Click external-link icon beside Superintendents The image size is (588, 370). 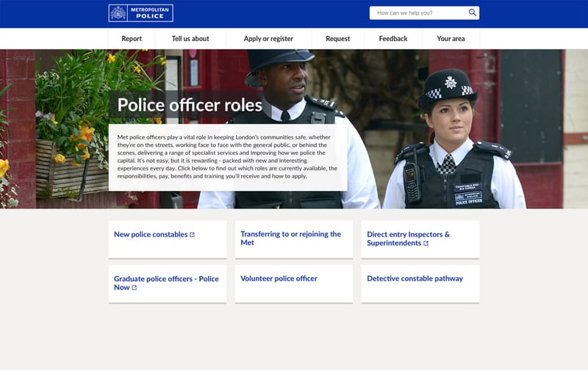(426, 244)
